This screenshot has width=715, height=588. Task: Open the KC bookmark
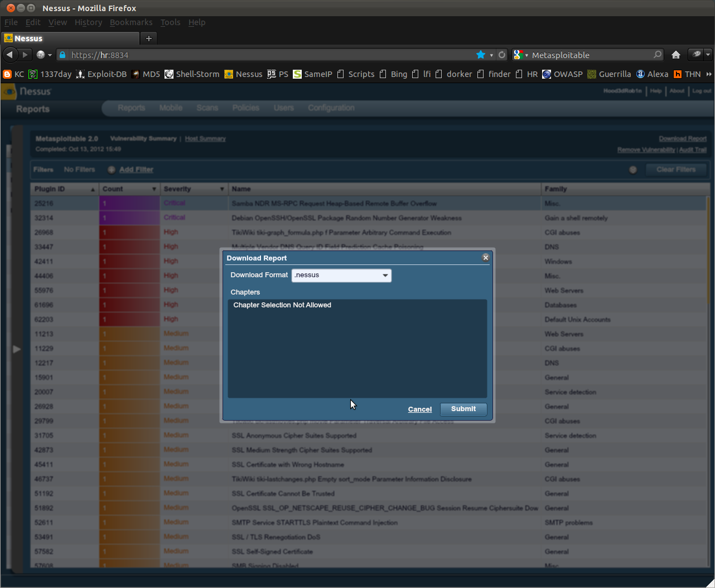point(14,74)
